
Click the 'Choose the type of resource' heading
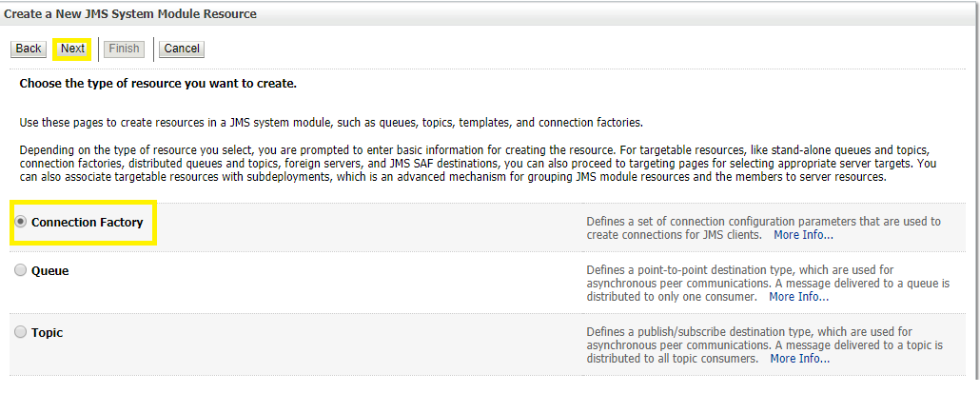(158, 84)
